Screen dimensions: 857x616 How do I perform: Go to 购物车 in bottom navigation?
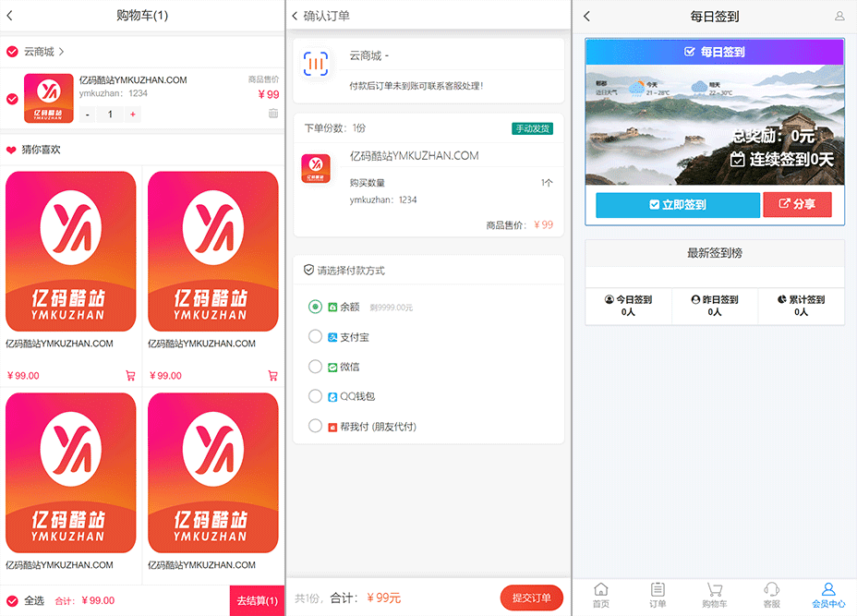coord(715,596)
